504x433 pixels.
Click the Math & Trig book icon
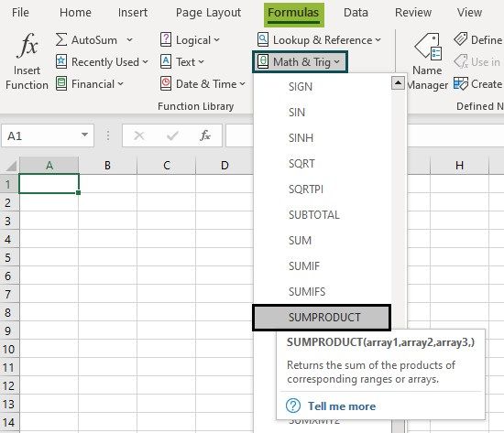coord(263,61)
